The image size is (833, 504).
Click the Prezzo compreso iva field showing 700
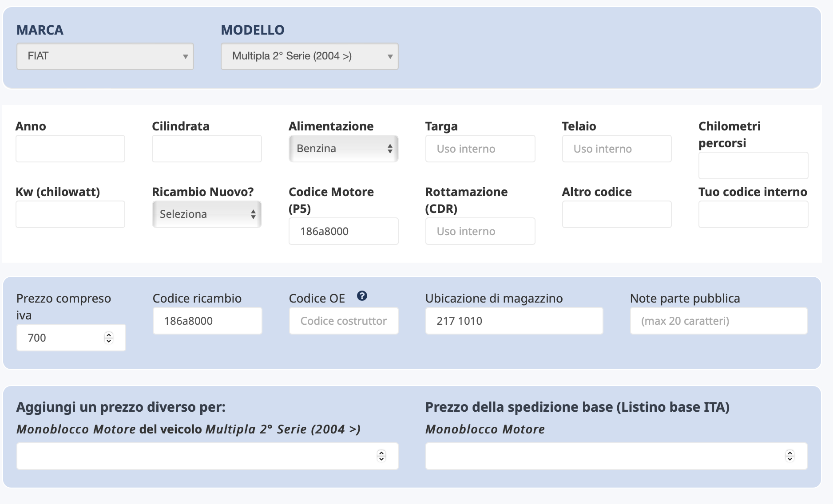(x=71, y=338)
